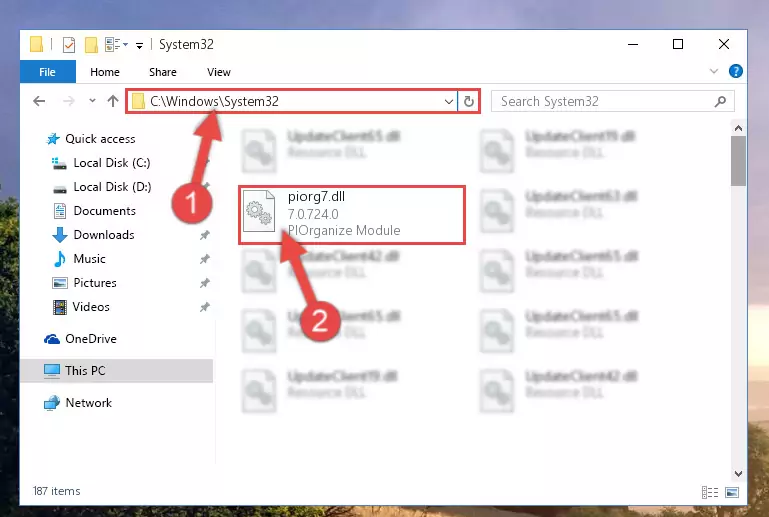Switch to Details view icon in status bar
Screen dimensions: 769x517
[x=710, y=492]
